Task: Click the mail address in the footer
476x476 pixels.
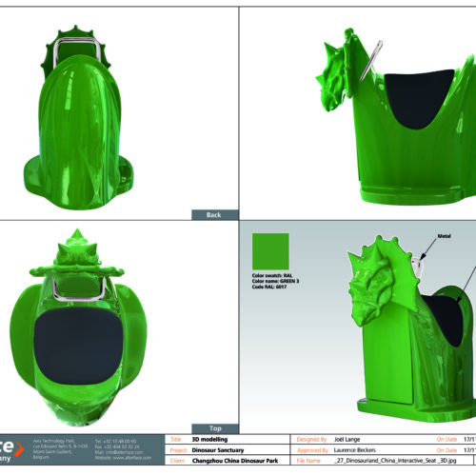Action: (x=119, y=452)
